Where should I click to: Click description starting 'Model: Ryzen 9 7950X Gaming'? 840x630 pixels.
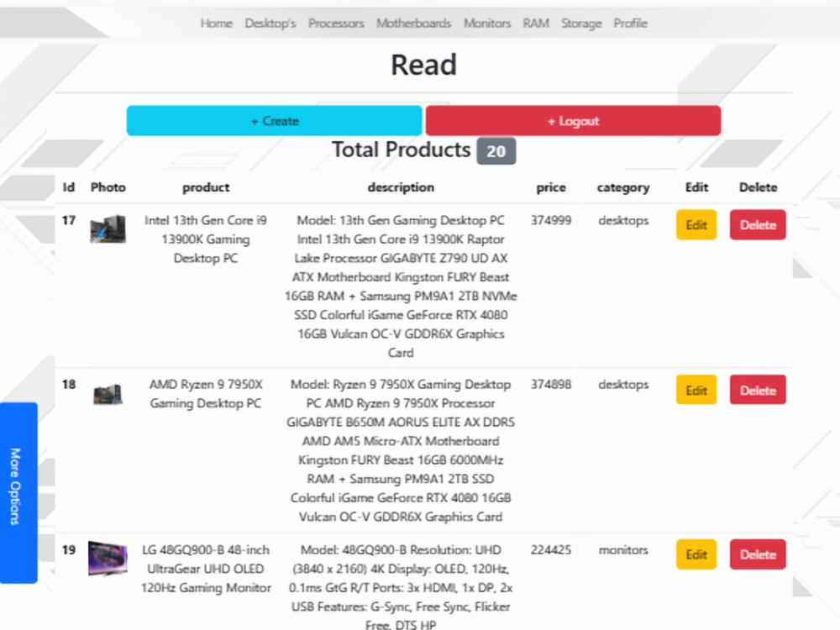(x=401, y=450)
